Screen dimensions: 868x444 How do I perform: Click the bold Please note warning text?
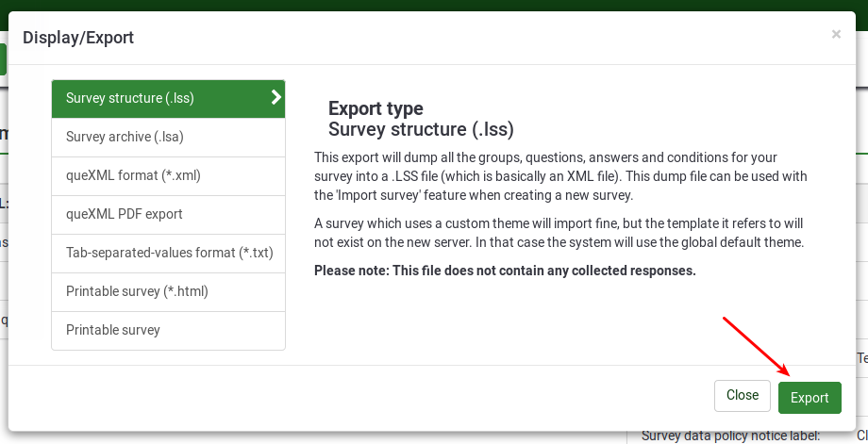click(505, 271)
